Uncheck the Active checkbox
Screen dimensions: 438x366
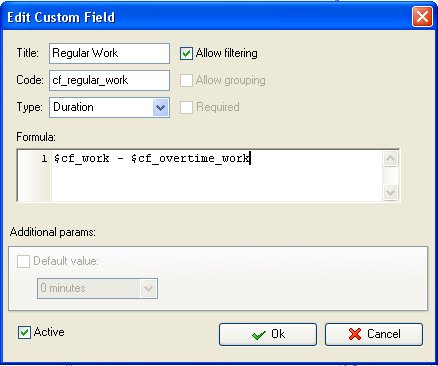tap(24, 332)
